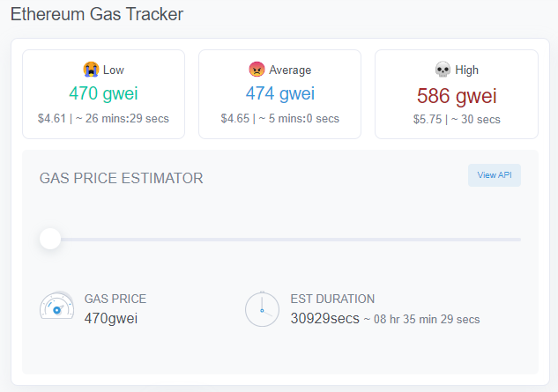Click the $4.61 low cost estimate text
The image size is (558, 392).
52,118
